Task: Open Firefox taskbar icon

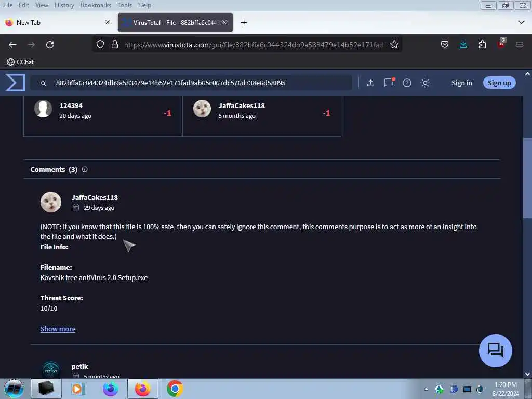Action: (x=143, y=389)
